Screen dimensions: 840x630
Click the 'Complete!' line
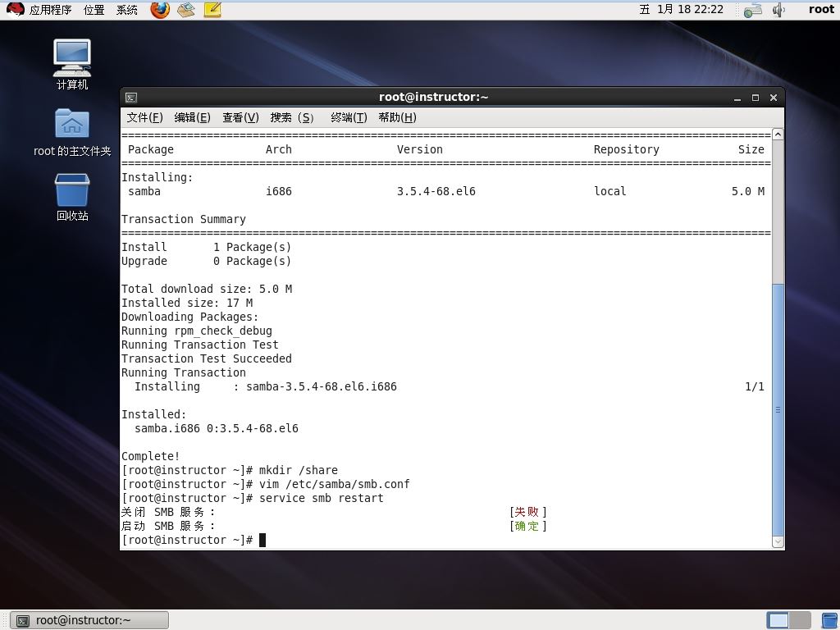pos(151,456)
